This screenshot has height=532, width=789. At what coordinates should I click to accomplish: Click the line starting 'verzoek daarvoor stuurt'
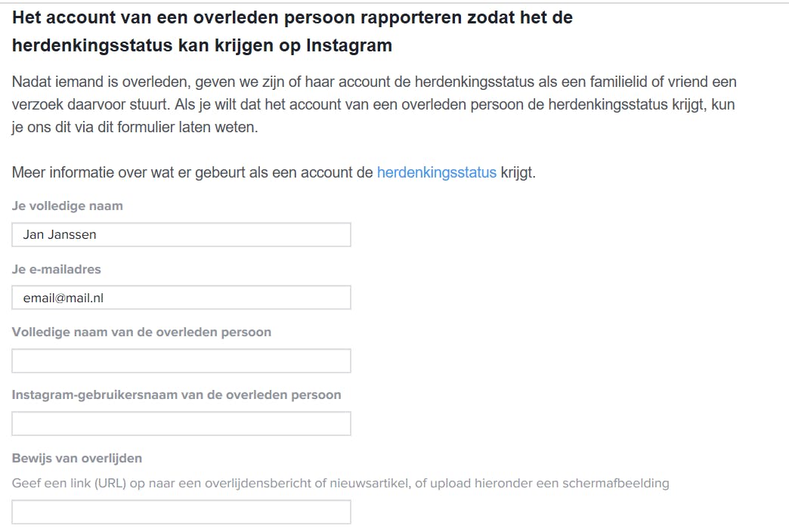[x=373, y=104]
